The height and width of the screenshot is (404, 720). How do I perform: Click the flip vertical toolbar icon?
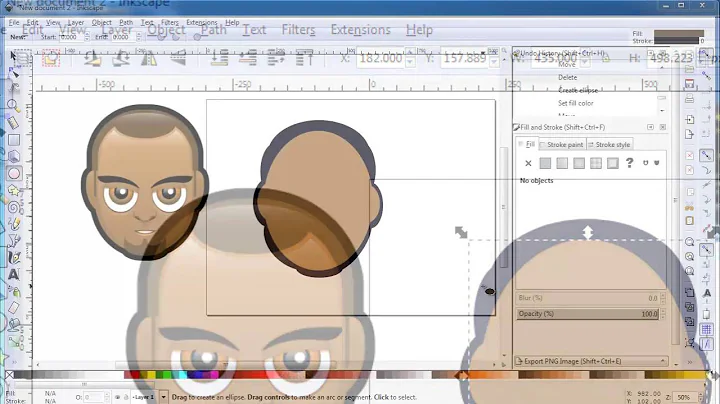click(x=178, y=58)
